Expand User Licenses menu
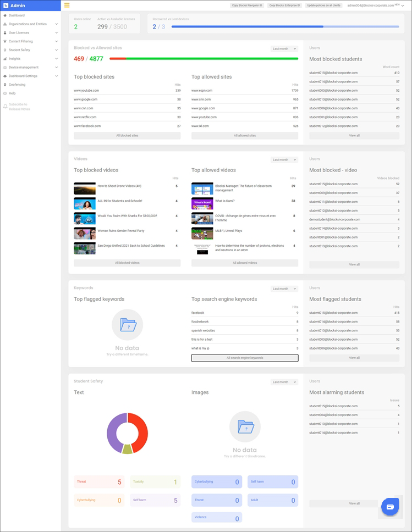 57,32
